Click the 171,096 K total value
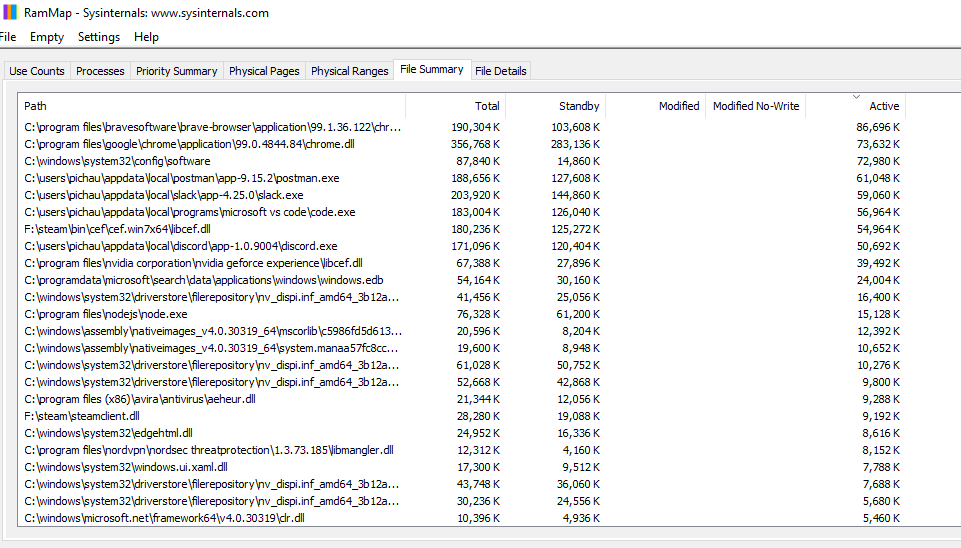 [x=475, y=246]
